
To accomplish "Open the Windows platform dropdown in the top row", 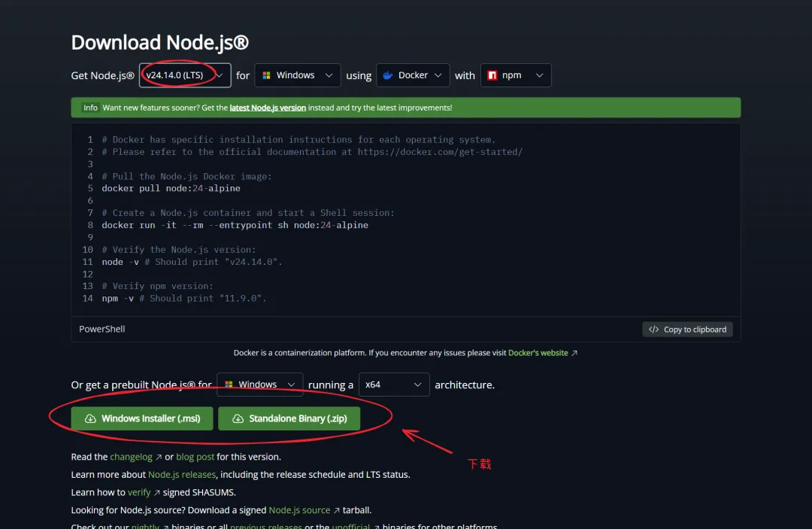I will (297, 75).
